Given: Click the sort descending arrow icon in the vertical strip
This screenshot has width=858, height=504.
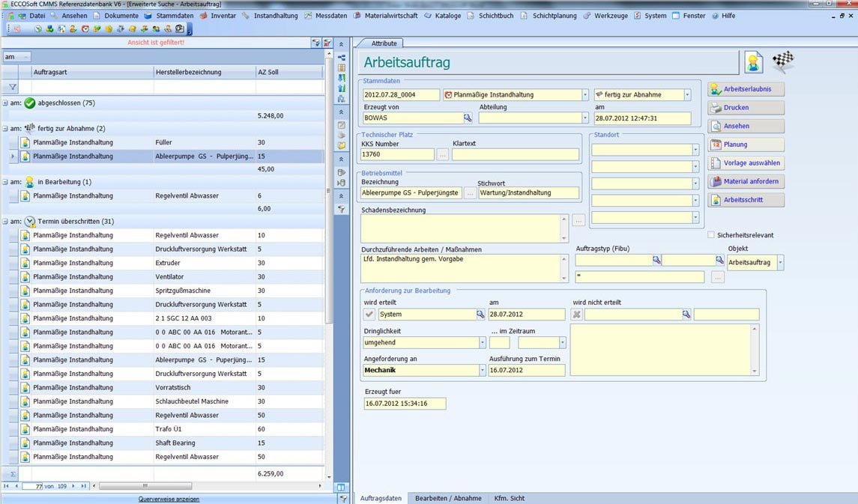Looking at the screenshot, I should click(342, 78).
